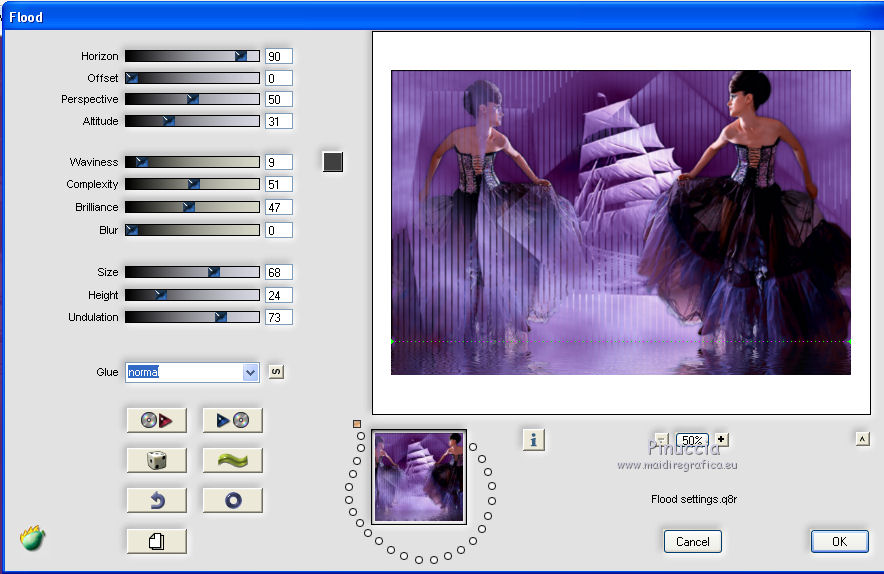The image size is (884, 574).
Task: Click the Offset slider track
Action: click(192, 78)
